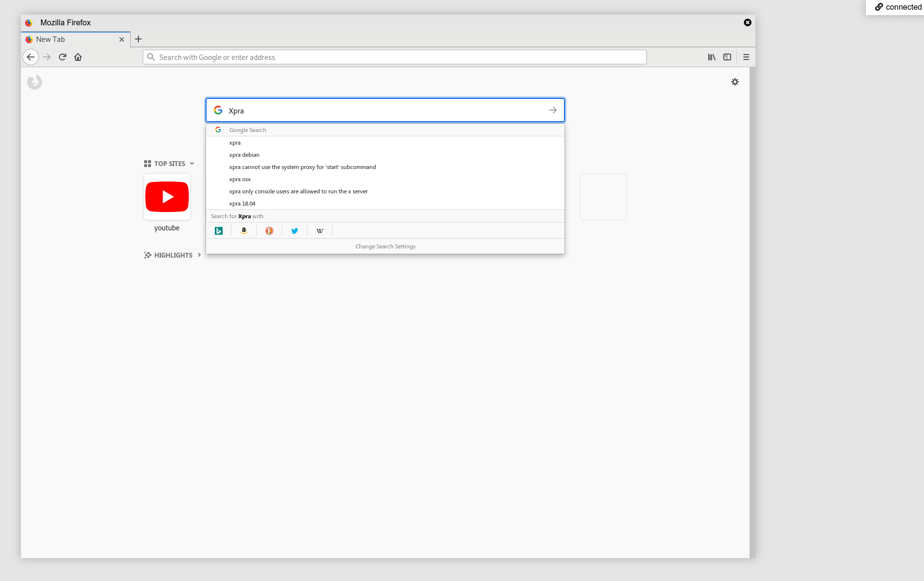
Task: Open the Firefox hamburger menu
Action: point(746,57)
